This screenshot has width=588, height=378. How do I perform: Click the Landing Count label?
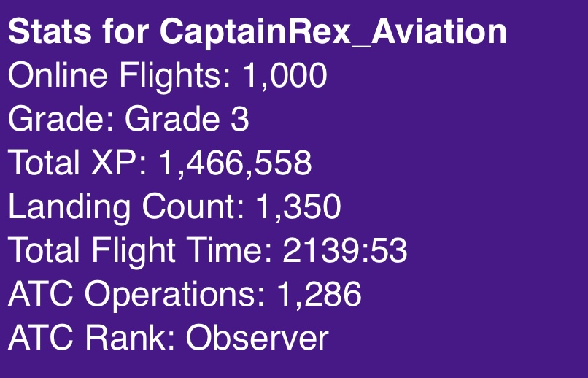[125, 207]
